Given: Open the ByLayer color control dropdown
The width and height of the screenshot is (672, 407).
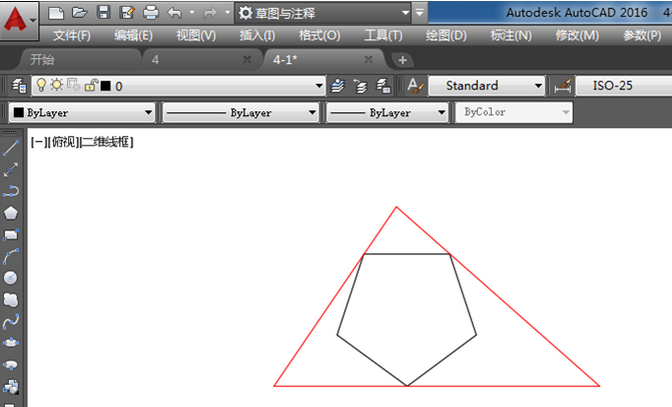Looking at the screenshot, I should [82, 113].
